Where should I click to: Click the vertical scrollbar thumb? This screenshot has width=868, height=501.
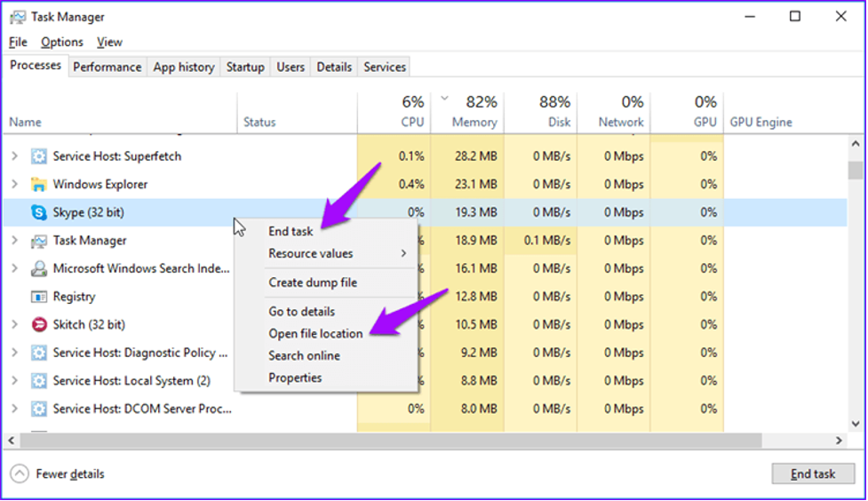pos(856,171)
